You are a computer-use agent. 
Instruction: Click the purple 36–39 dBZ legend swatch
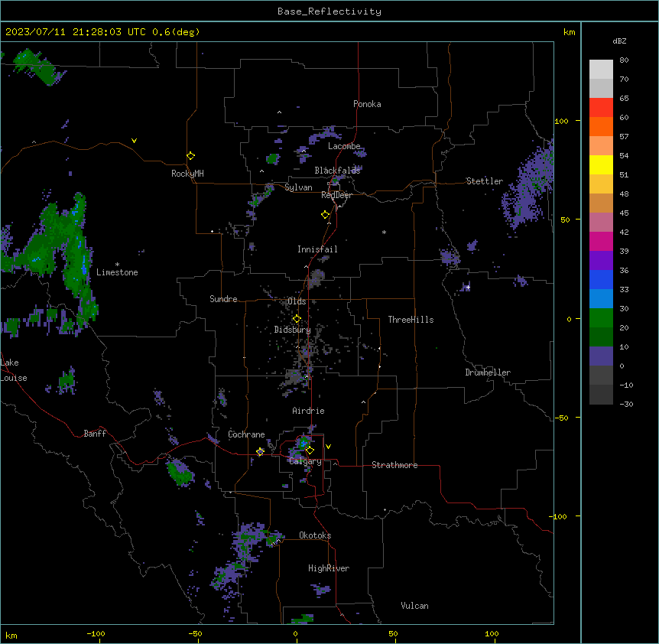coord(601,261)
